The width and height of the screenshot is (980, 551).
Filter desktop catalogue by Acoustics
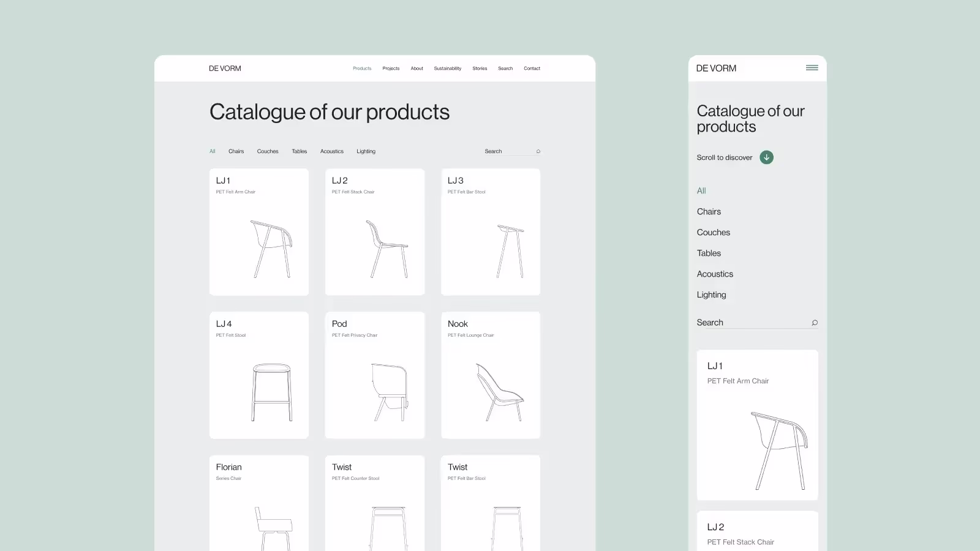tap(331, 151)
